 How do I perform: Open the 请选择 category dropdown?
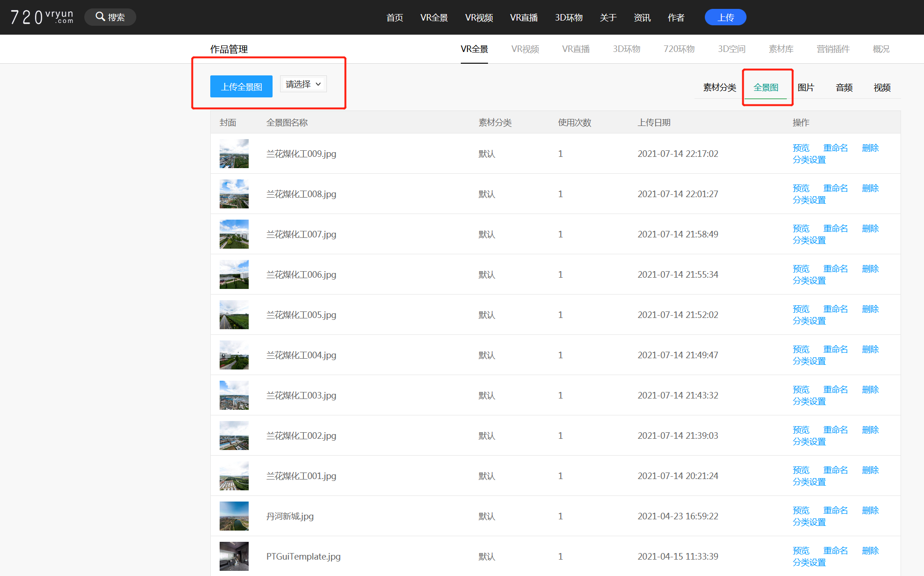point(303,84)
